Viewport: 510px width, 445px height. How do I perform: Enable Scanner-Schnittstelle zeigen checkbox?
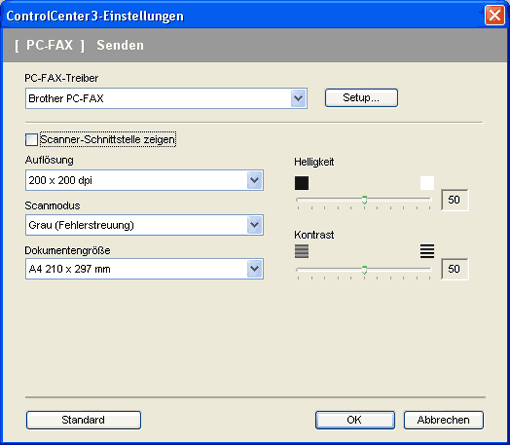tap(31, 139)
